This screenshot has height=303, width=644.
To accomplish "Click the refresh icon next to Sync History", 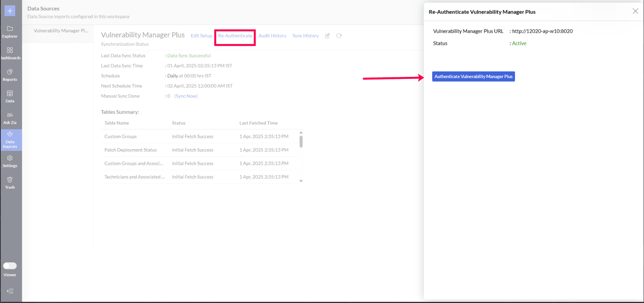I will [x=339, y=36].
